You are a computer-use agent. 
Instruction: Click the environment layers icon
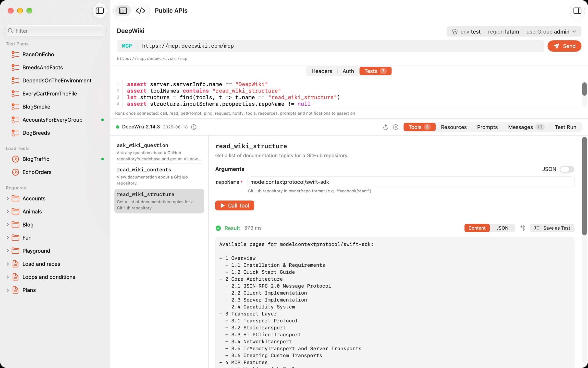point(455,32)
